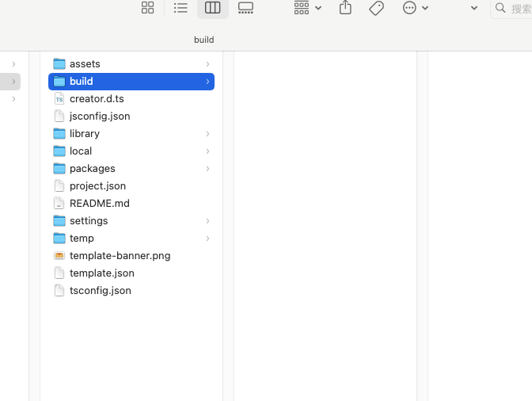Image resolution: width=532 pixels, height=401 pixels.
Task: Click the README.md file
Action: pyautogui.click(x=99, y=204)
